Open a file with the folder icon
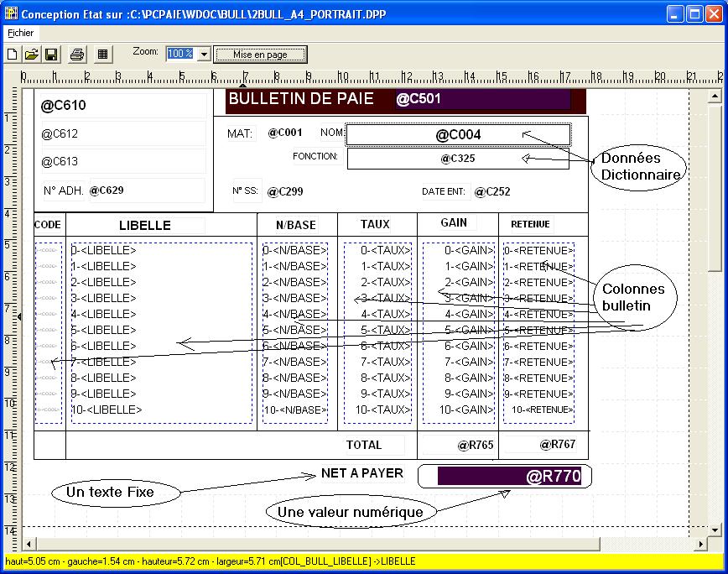 tap(31, 55)
